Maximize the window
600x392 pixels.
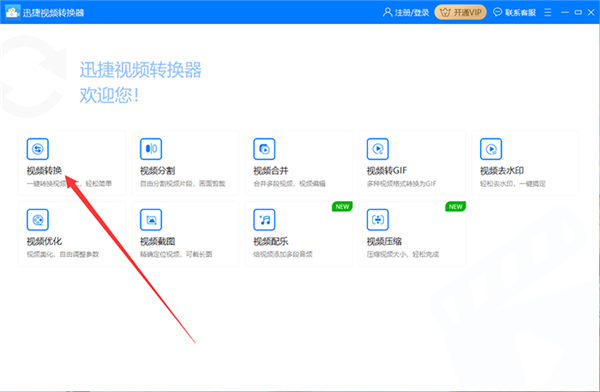click(x=578, y=12)
